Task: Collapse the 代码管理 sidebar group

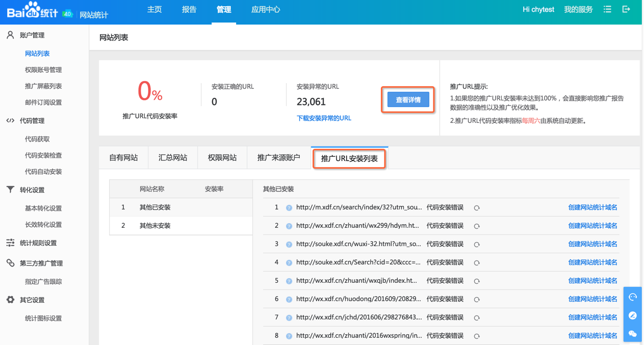Action: coord(32,121)
